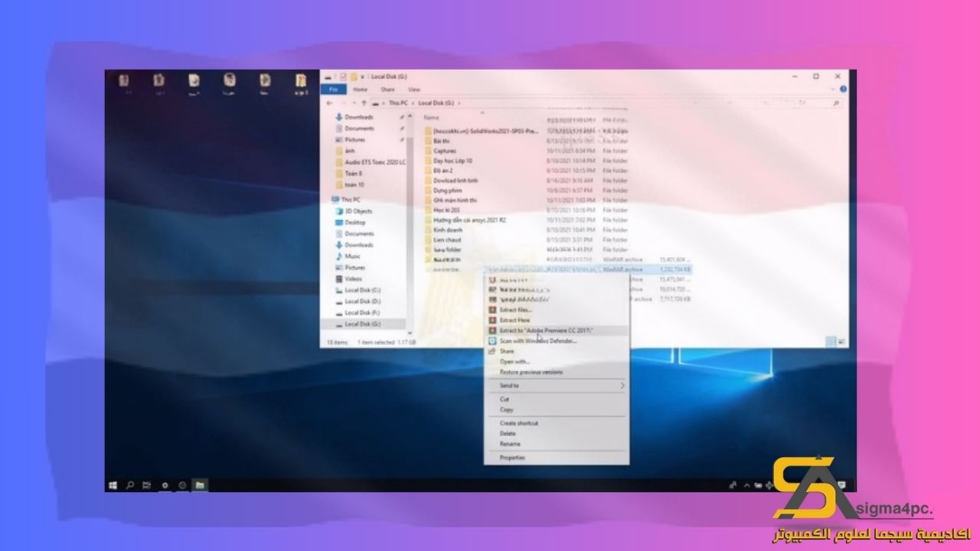Switch to large icons view button

841,342
